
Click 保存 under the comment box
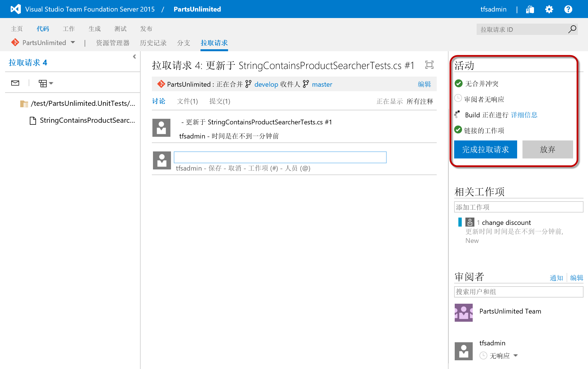click(x=215, y=168)
